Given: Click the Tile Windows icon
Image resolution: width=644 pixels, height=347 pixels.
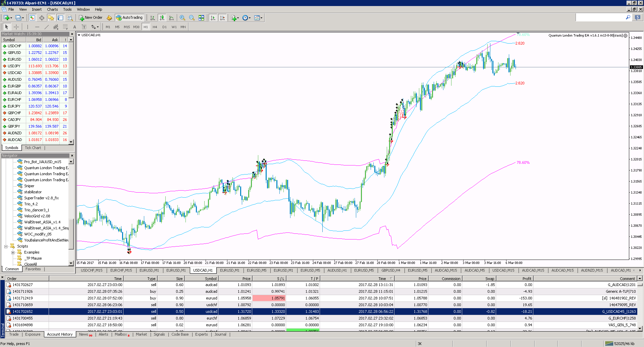Looking at the screenshot, I should [201, 18].
